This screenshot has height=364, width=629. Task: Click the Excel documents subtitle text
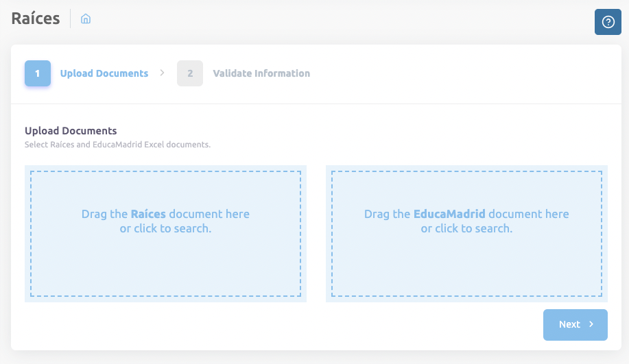pos(117,145)
